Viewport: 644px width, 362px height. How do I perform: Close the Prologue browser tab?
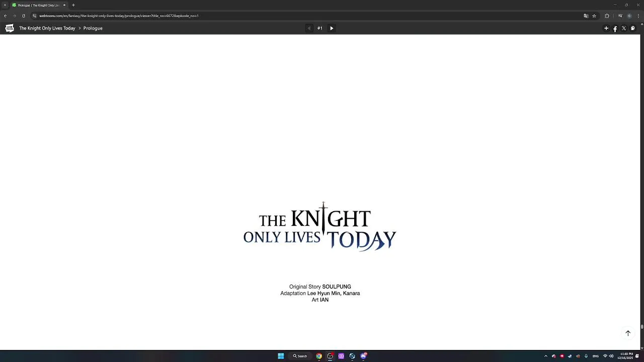coord(64,5)
